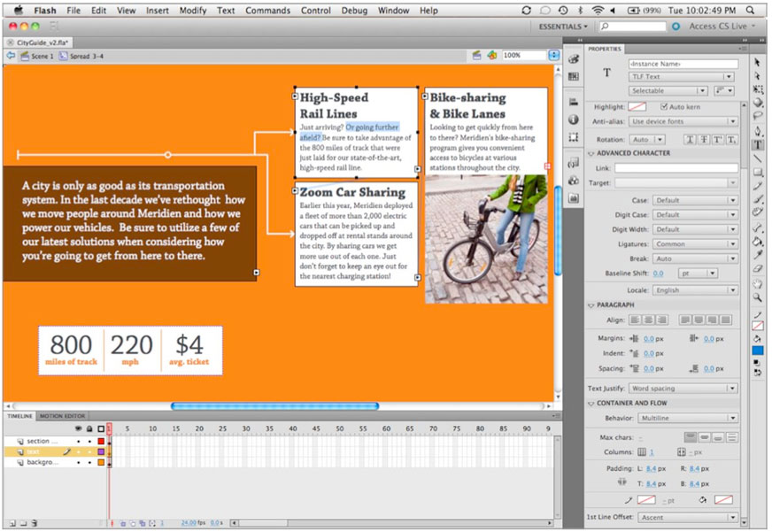Select the Hand tool
Image resolution: width=772 pixels, height=532 pixels.
pos(757,284)
